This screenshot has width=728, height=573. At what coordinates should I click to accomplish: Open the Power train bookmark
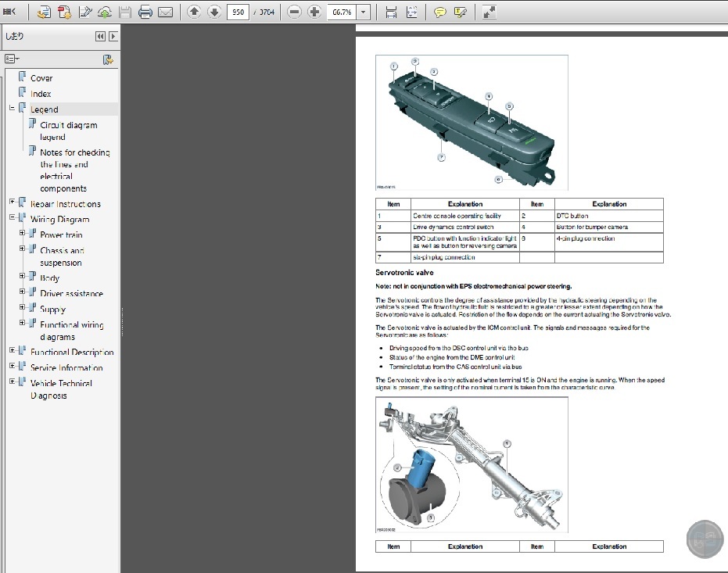click(61, 235)
